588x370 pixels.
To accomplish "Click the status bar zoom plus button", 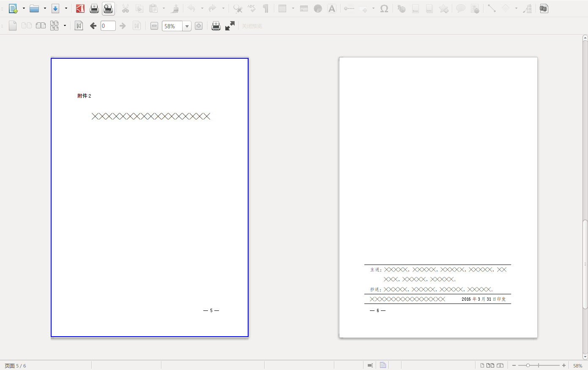I will [x=564, y=365].
